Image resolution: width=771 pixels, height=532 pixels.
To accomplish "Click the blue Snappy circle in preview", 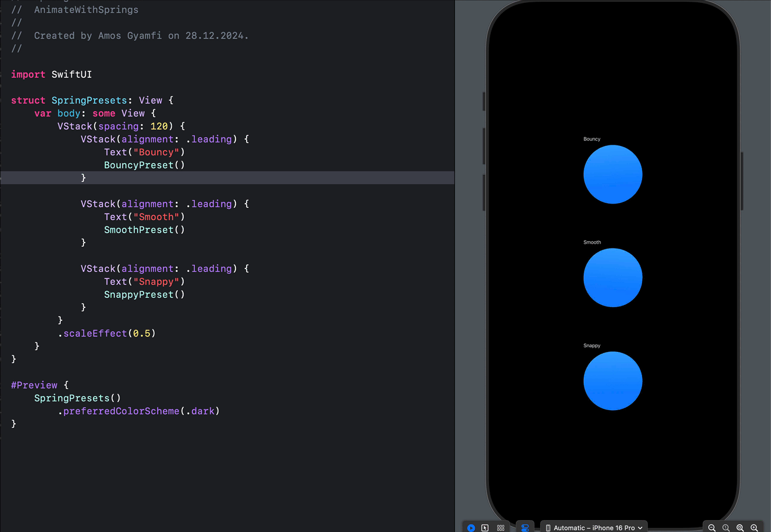I will (613, 381).
